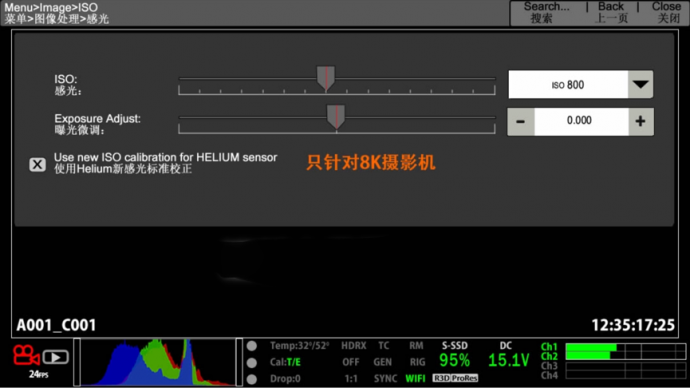Viewport: 690px width, 388px height.
Task: Close the ISO menu panel
Action: click(x=666, y=12)
